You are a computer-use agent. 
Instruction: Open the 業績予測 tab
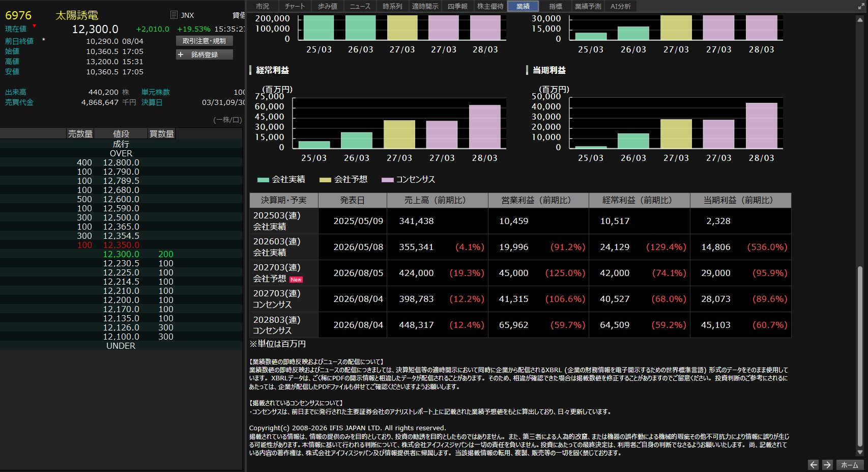tap(588, 6)
